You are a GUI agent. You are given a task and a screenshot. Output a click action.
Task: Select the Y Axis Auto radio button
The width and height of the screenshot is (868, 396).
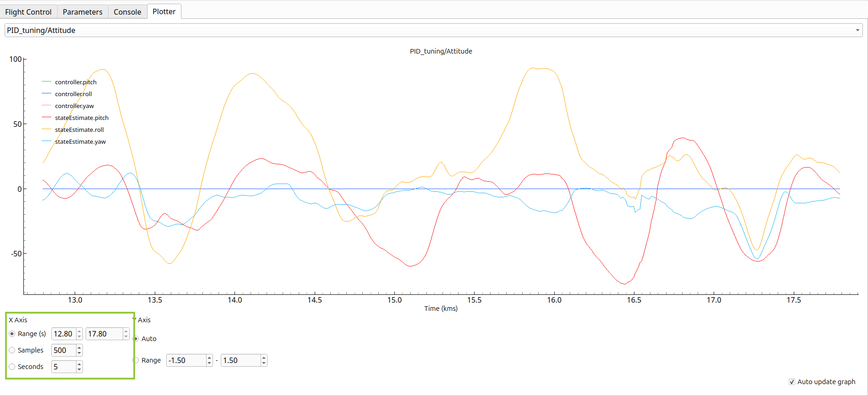[136, 339]
